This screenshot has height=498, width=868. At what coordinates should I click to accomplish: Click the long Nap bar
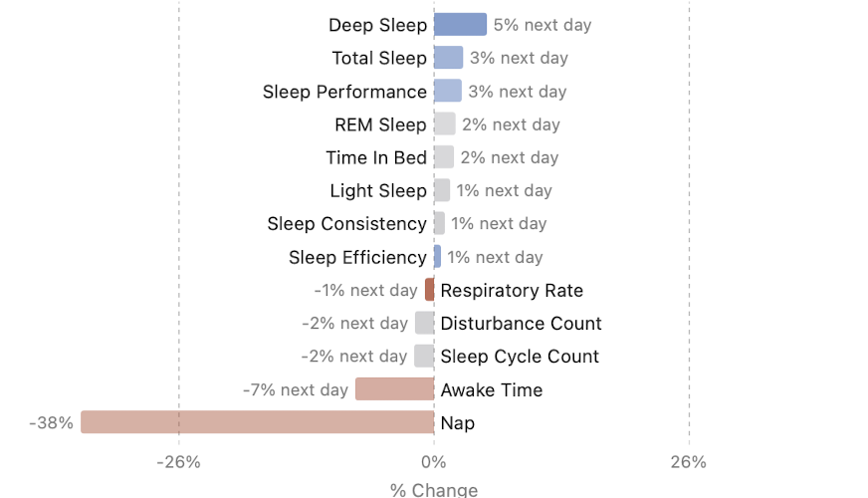pos(257,422)
